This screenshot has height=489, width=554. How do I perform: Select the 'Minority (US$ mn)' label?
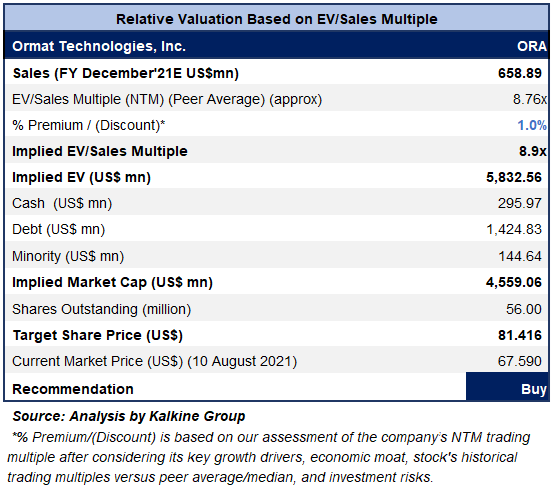[x=68, y=257]
